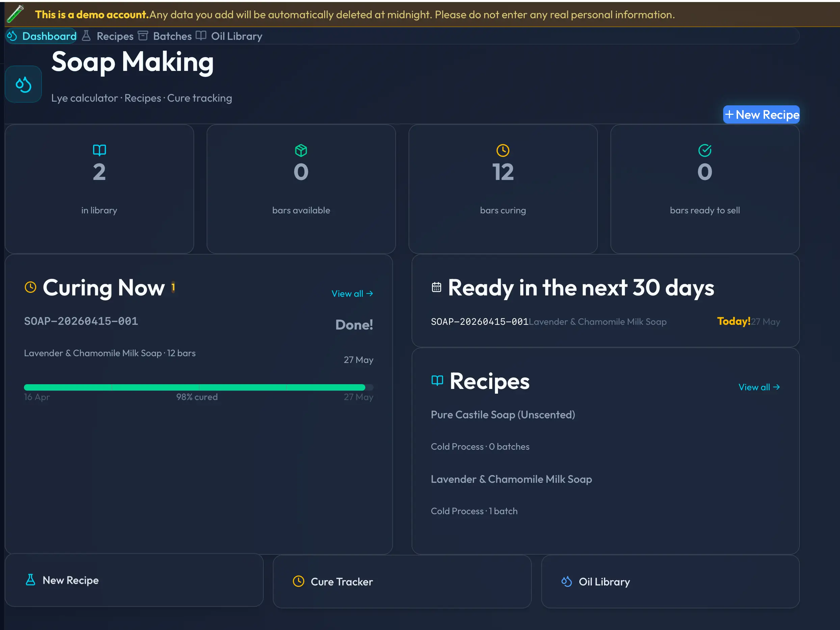Screen dimensions: 840x630
Task: Click View all in Curing Now
Action: (x=352, y=293)
